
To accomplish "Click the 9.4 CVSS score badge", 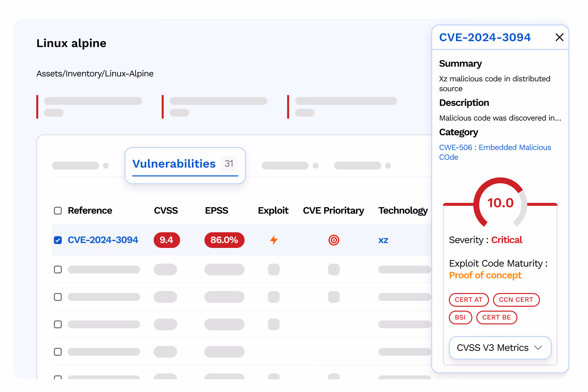I will pos(167,240).
